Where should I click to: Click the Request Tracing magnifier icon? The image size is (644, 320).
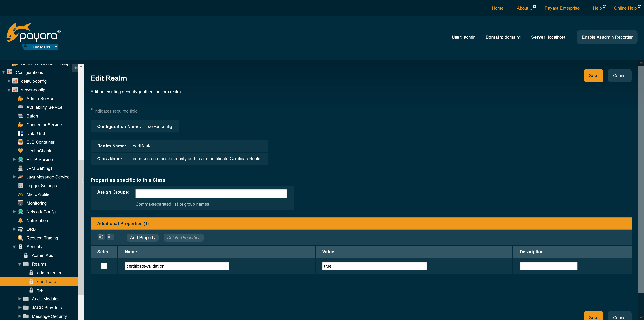[20, 238]
